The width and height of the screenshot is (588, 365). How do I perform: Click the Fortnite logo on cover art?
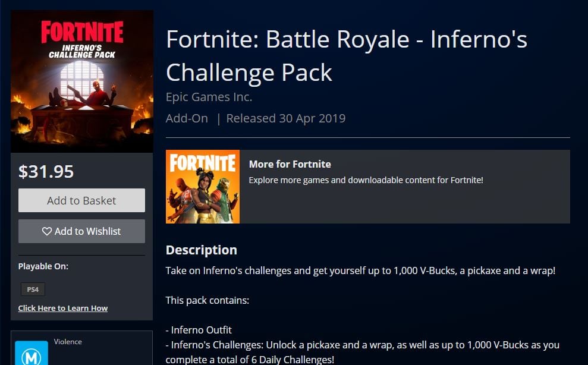tap(82, 32)
